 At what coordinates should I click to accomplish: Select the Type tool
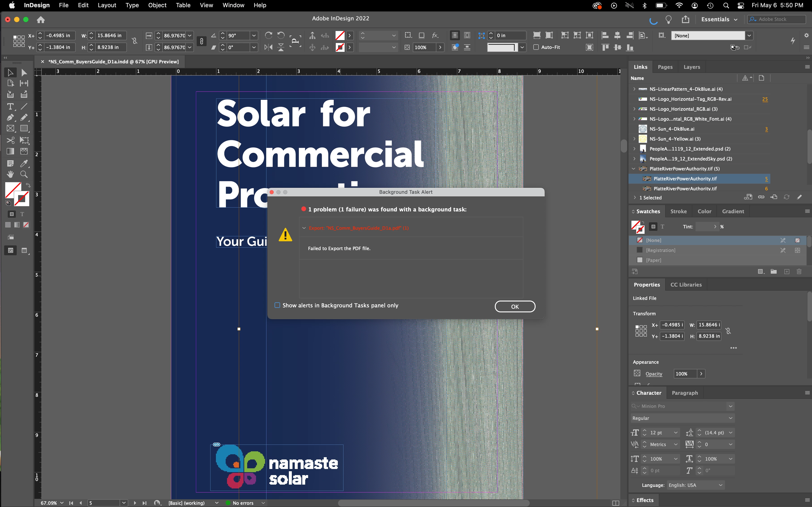[10, 107]
